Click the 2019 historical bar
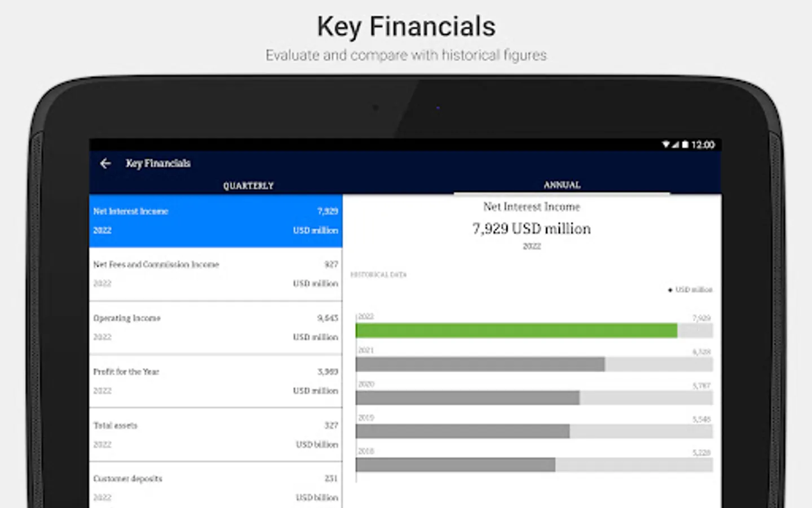 462,431
